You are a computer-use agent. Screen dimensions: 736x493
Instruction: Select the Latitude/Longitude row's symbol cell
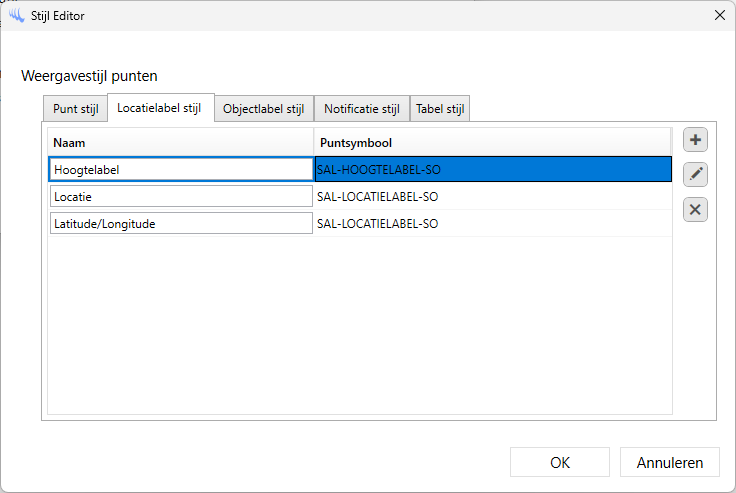pos(492,223)
